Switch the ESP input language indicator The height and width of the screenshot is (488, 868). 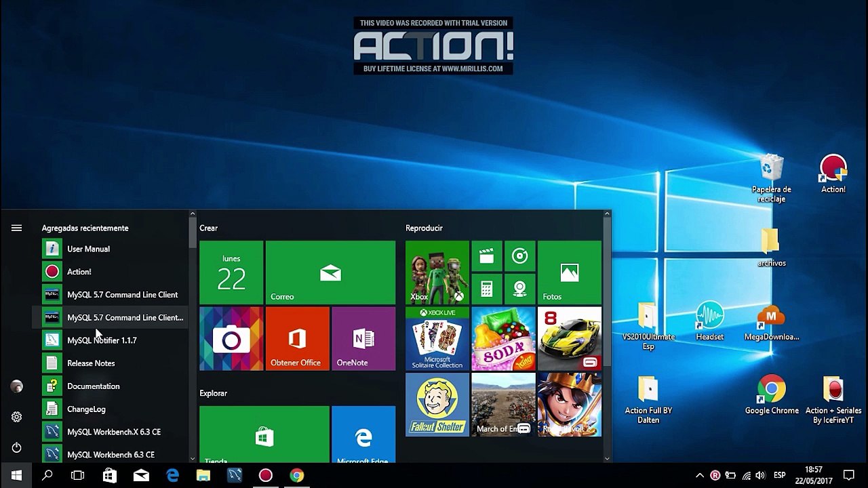780,475
